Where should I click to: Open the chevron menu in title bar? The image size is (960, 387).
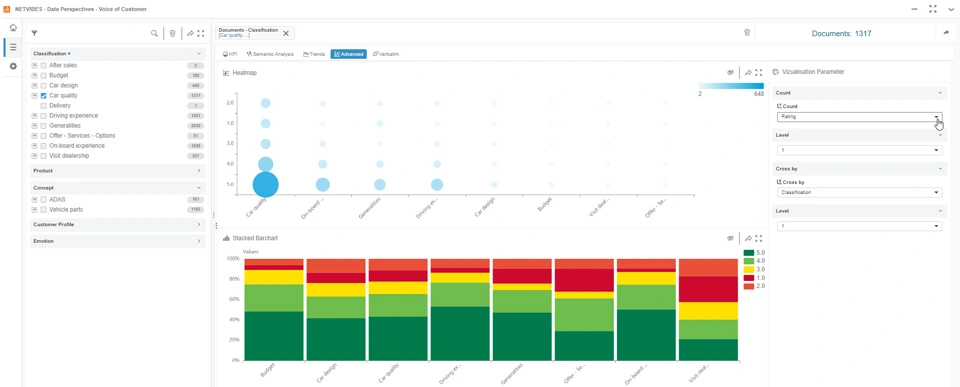[951, 9]
